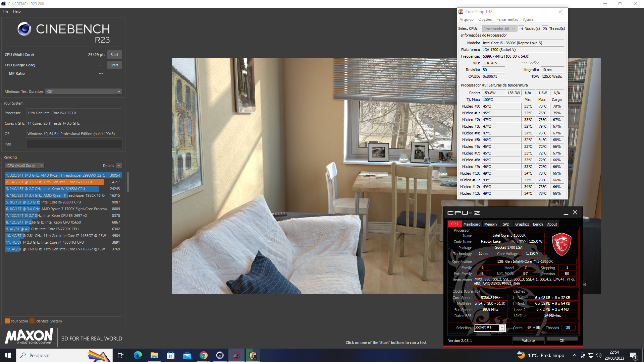Open the Arquivo menu in Core Temp
The image size is (644, 362).
467,19
